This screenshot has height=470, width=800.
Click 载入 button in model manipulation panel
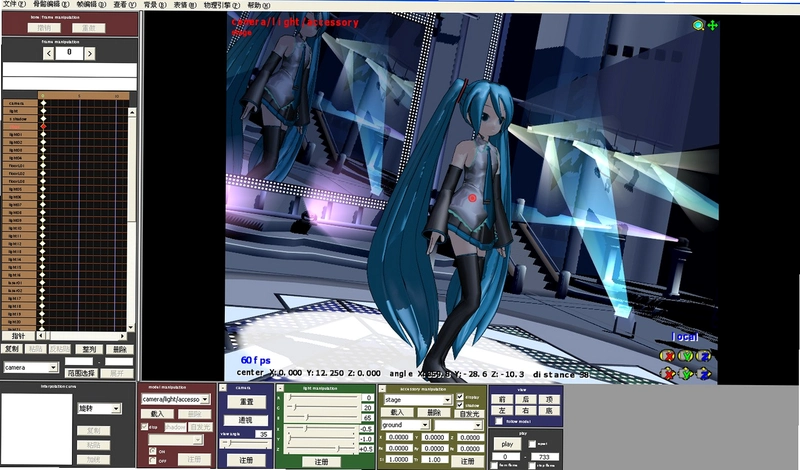(x=158, y=414)
